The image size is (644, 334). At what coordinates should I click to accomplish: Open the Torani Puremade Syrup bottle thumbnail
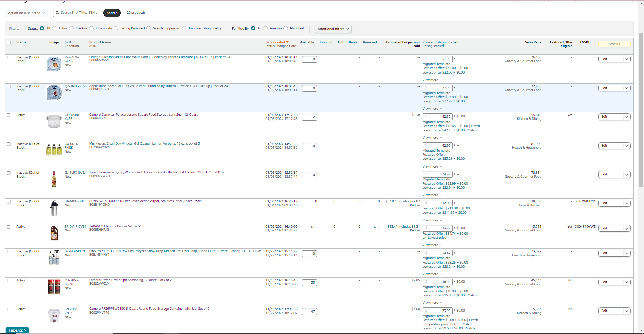(54, 179)
